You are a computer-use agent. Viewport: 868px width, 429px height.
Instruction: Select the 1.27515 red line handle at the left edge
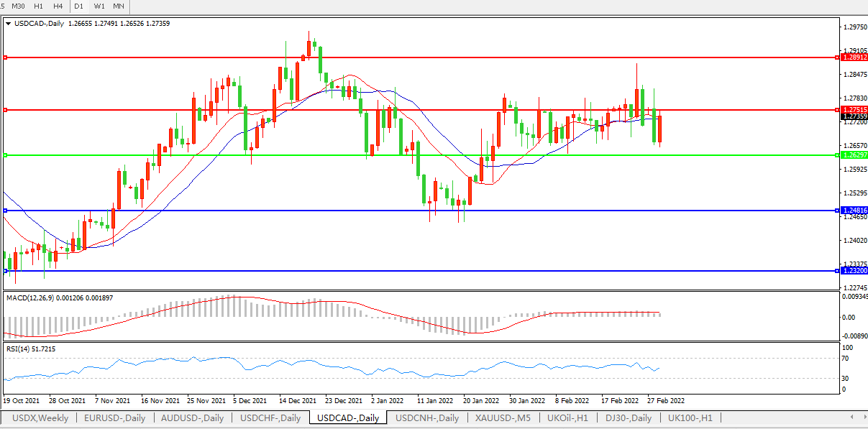tap(5, 110)
